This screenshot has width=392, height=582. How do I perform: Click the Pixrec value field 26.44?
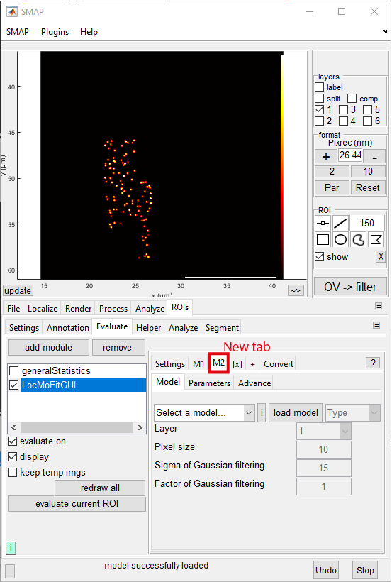click(350, 155)
